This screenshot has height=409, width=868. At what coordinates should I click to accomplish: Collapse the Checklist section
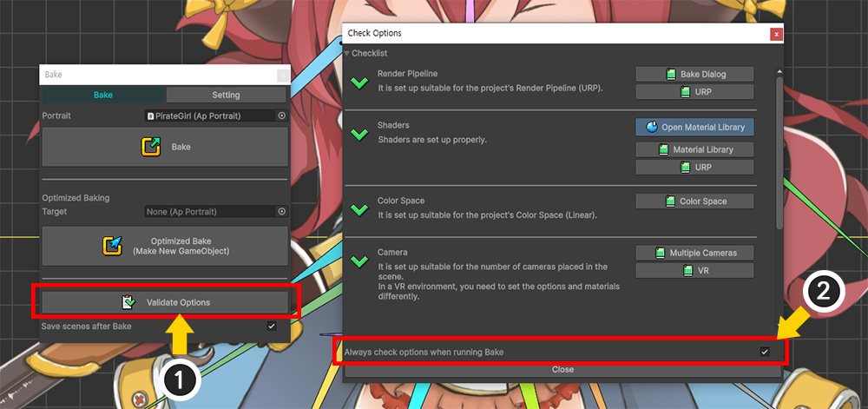(347, 54)
